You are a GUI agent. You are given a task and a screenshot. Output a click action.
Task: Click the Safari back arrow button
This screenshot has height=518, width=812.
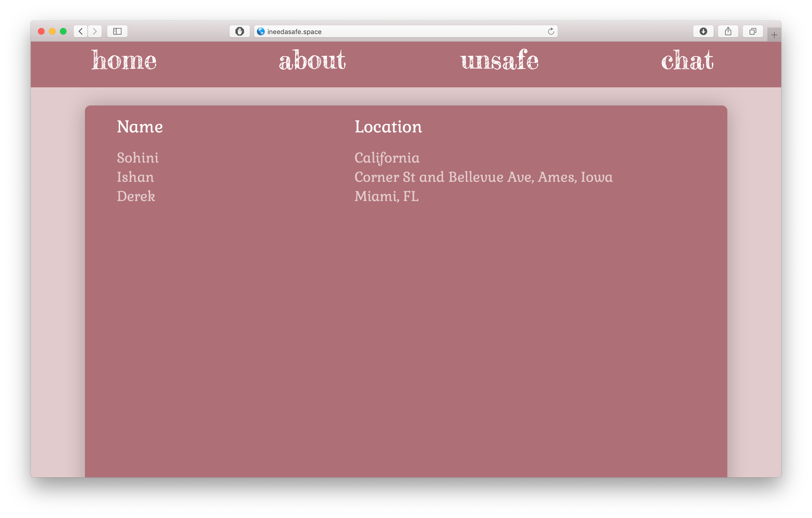pyautogui.click(x=81, y=31)
